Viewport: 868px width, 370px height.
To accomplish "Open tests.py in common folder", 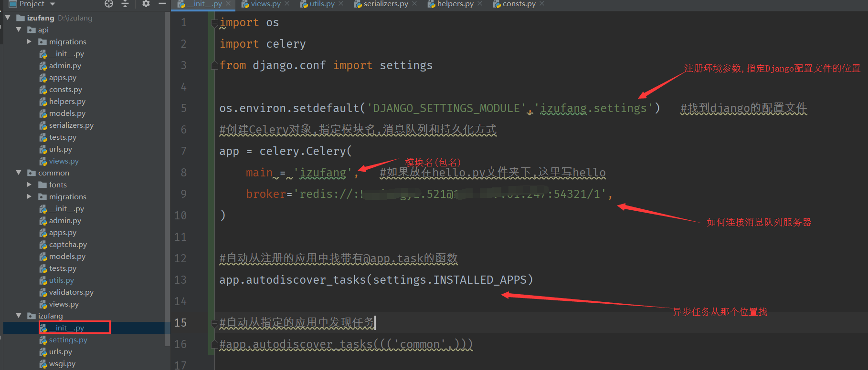I will click(63, 268).
